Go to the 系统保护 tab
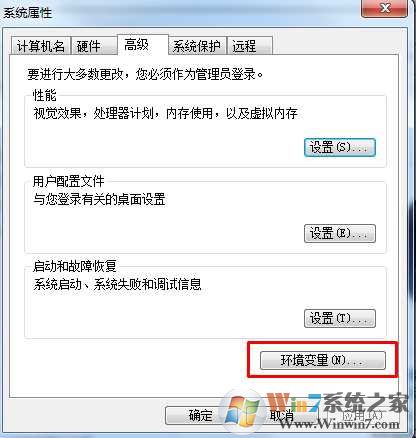The height and width of the screenshot is (438, 416). [x=197, y=46]
